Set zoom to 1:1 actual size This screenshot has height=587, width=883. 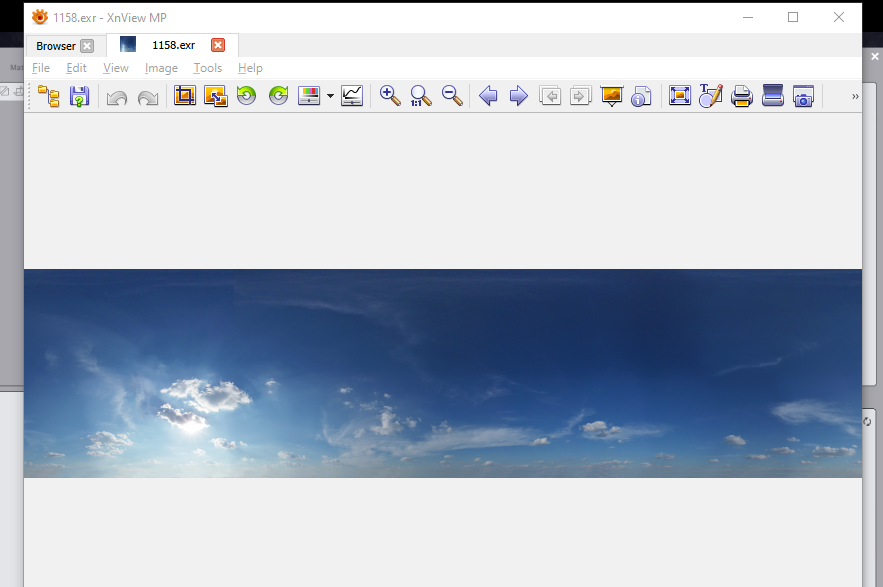(x=421, y=96)
